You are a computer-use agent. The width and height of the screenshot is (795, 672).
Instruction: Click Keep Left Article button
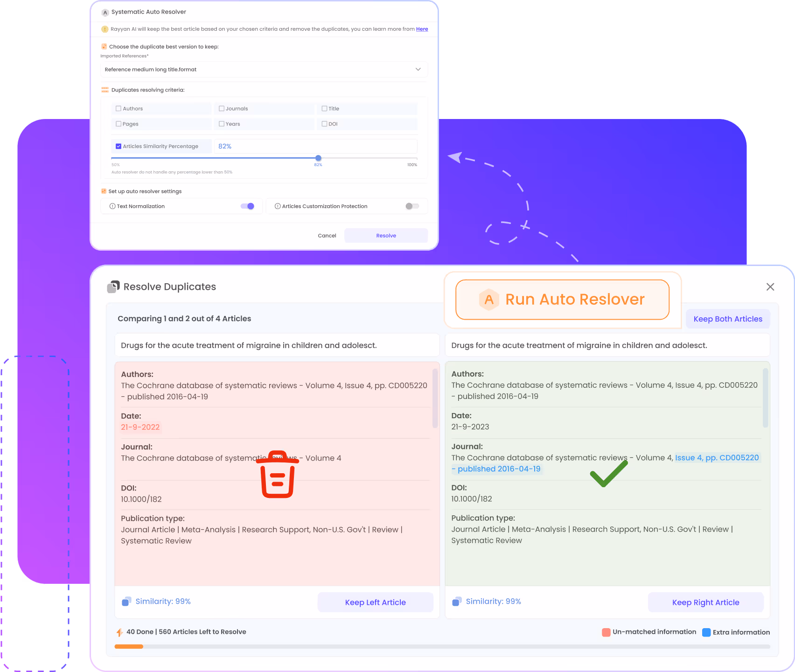(x=375, y=602)
